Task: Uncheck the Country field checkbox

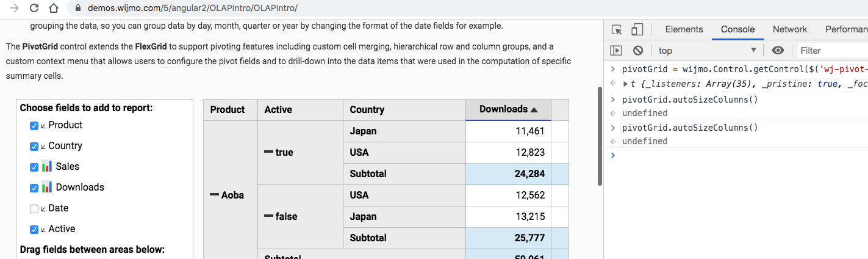Action: 34,147
